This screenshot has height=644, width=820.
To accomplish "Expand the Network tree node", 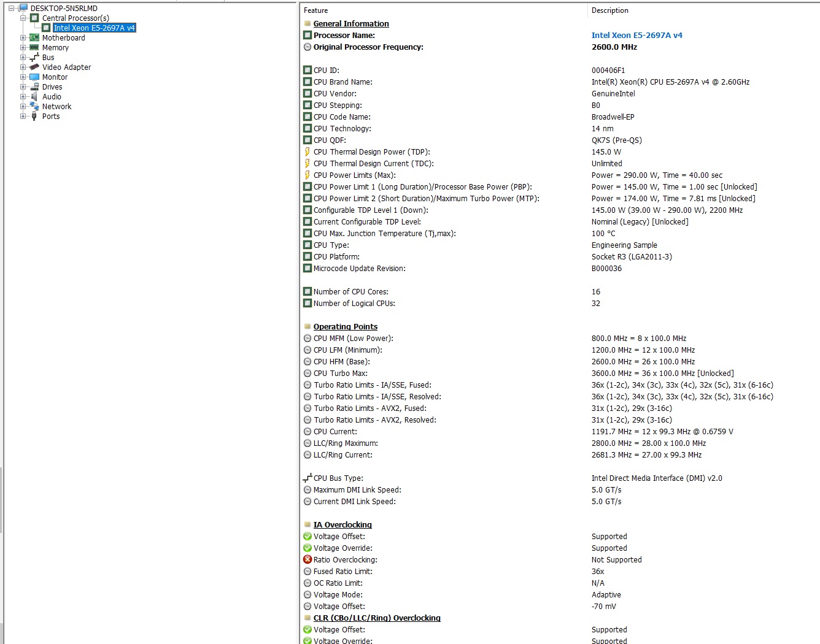I will point(23,107).
